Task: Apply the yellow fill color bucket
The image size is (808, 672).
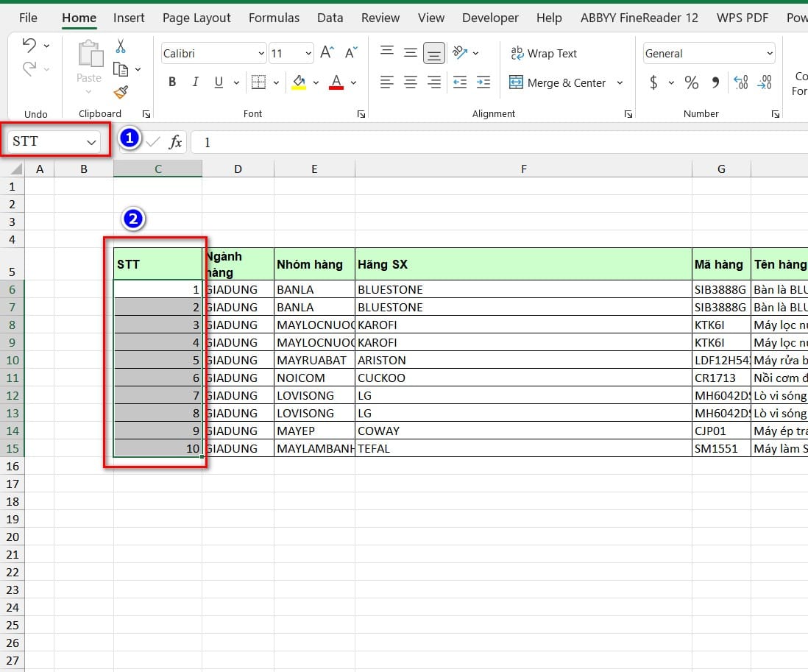Action: pos(299,82)
